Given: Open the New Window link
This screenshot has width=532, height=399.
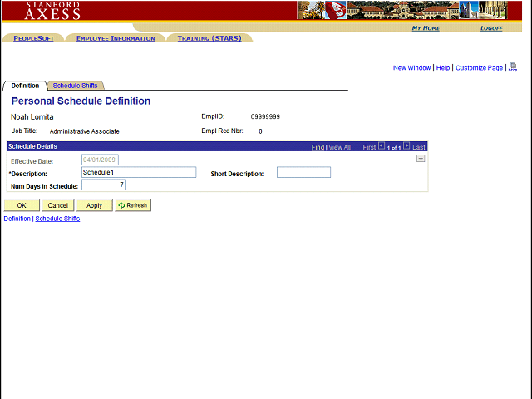Looking at the screenshot, I should coord(411,68).
